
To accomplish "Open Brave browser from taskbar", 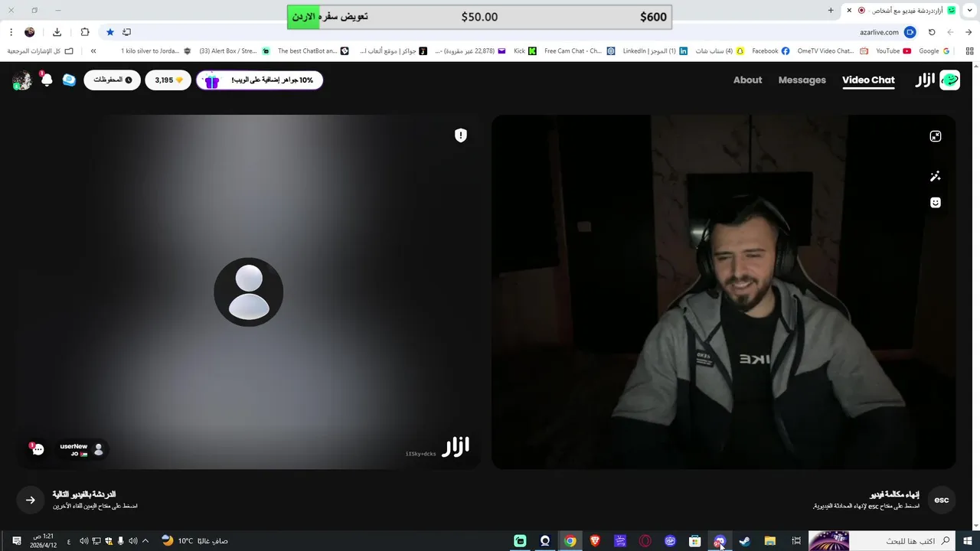I will pos(595,541).
